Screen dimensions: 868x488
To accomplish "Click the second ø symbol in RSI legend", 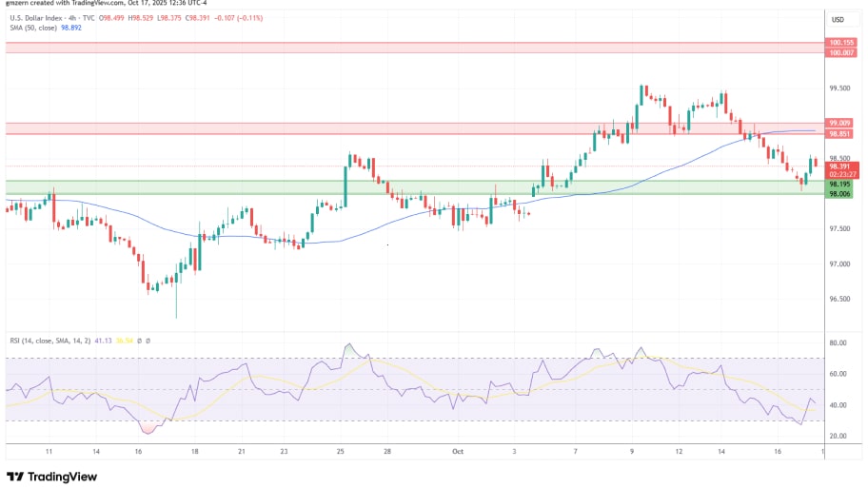I will pos(148,340).
